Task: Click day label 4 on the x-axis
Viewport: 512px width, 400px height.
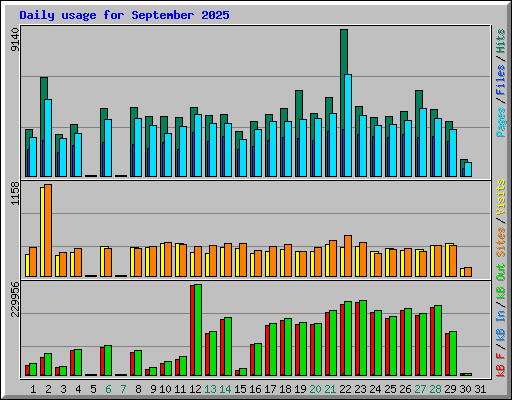Action: [78, 389]
